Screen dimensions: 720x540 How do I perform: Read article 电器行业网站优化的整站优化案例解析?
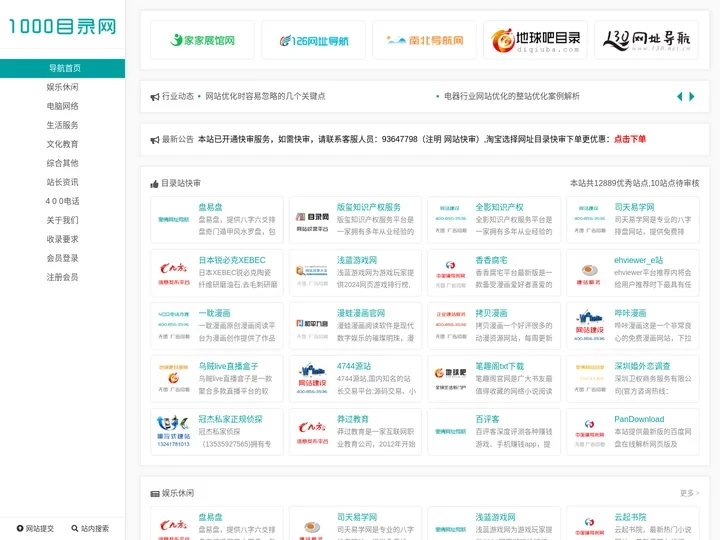(512, 96)
